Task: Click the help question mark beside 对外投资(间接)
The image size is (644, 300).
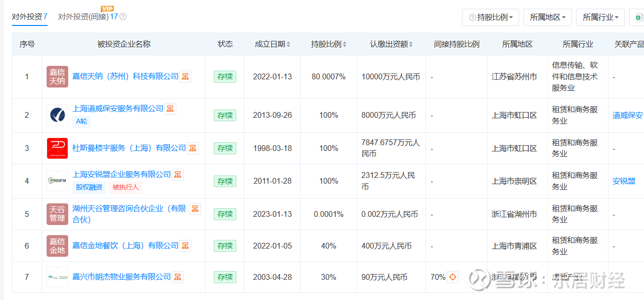Action: [x=123, y=16]
